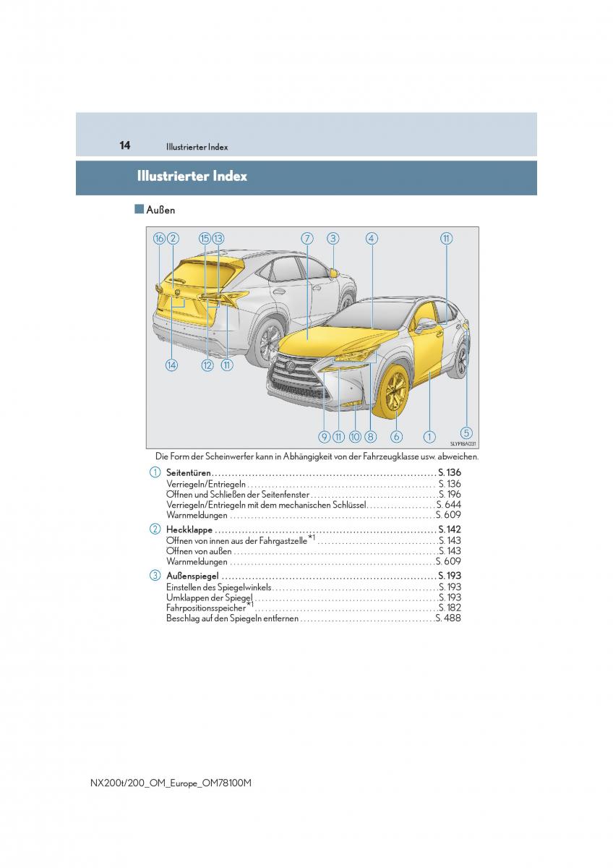Screen dimensions: 613x868
Task: Open 'Öffnen von innen aus der Fahrgastzelle'
Action: pyautogui.click(x=314, y=540)
